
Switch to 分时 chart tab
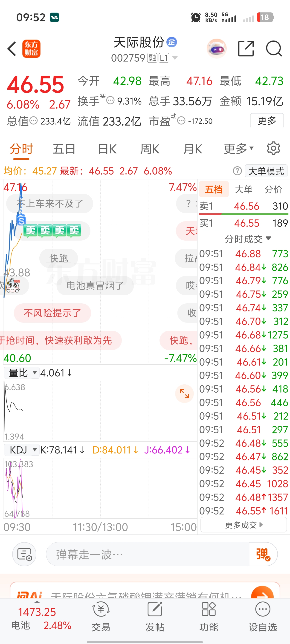pyautogui.click(x=21, y=149)
